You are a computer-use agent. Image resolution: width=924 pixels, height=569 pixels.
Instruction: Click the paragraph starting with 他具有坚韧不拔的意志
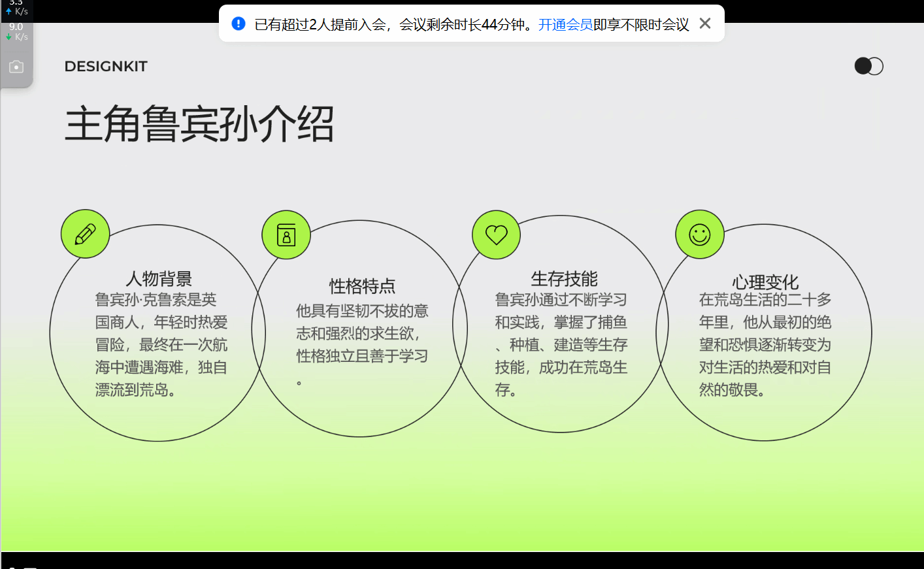click(x=362, y=334)
